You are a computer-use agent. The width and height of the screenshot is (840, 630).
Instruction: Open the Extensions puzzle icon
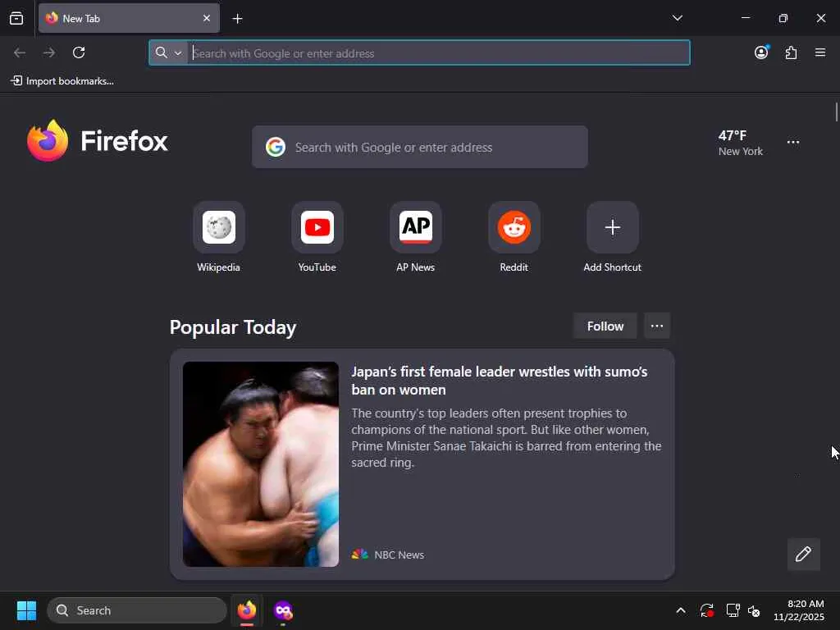(x=791, y=52)
